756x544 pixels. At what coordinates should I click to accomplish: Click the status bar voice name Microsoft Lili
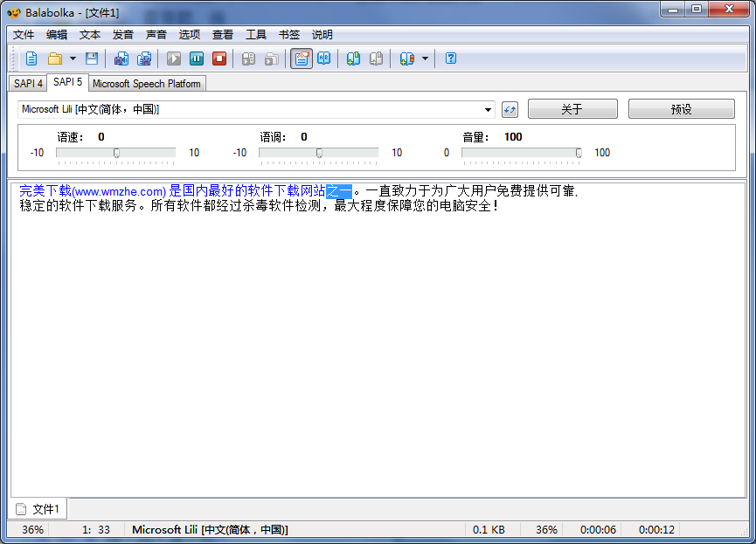coord(210,529)
